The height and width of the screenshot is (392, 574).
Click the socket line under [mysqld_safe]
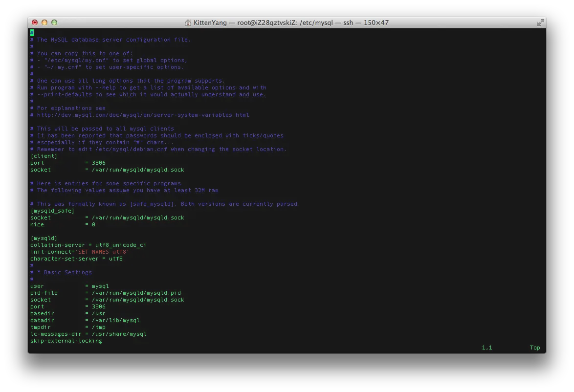click(x=107, y=218)
